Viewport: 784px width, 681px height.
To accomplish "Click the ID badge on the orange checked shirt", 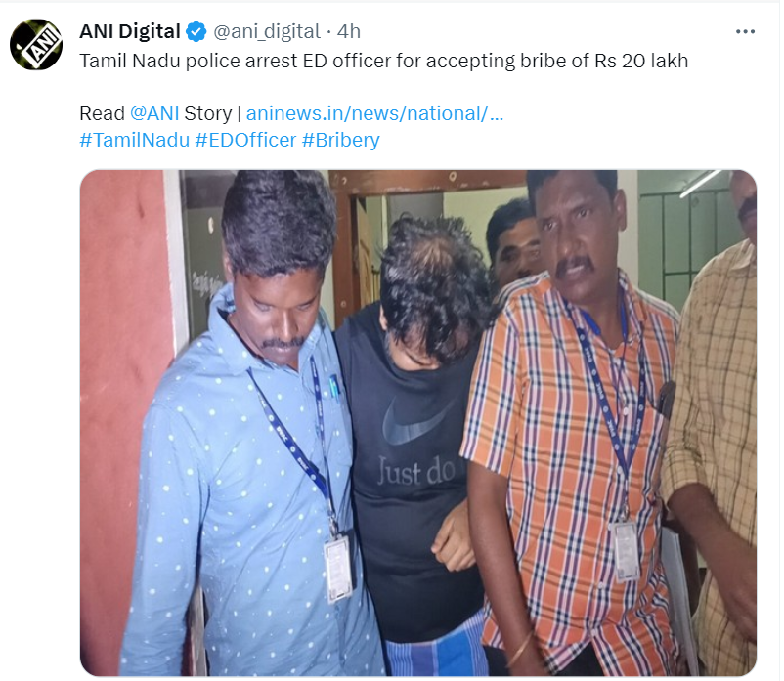I will [627, 550].
